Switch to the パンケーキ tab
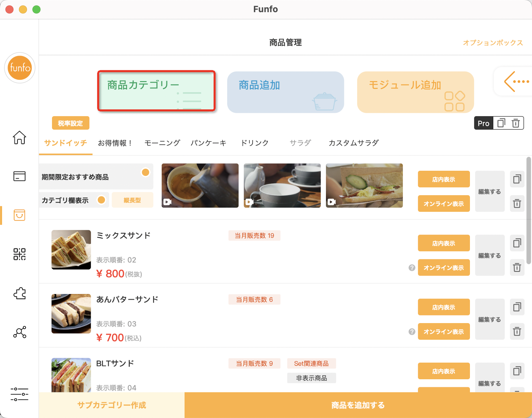This screenshot has height=418, width=532. click(208, 143)
